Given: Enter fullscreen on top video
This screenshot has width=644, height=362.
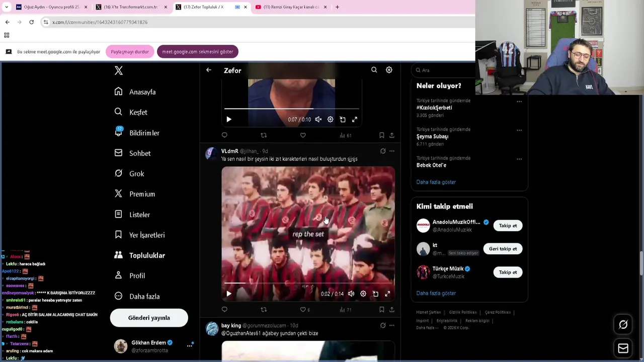Looking at the screenshot, I should point(355,120).
